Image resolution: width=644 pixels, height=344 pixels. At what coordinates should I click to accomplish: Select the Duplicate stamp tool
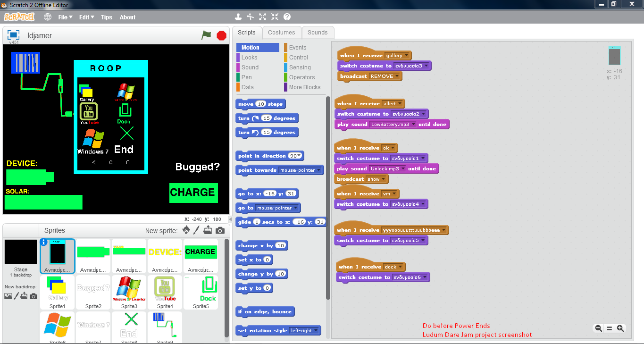pos(238,17)
